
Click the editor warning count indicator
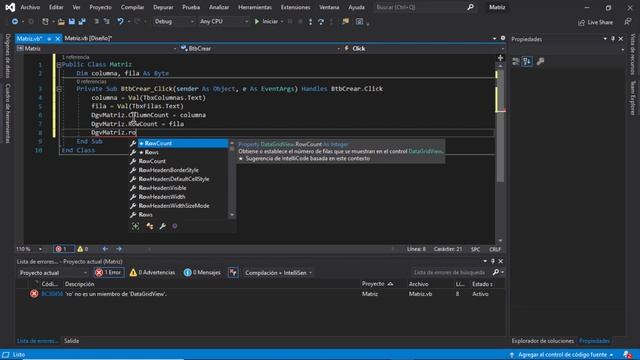[83, 249]
